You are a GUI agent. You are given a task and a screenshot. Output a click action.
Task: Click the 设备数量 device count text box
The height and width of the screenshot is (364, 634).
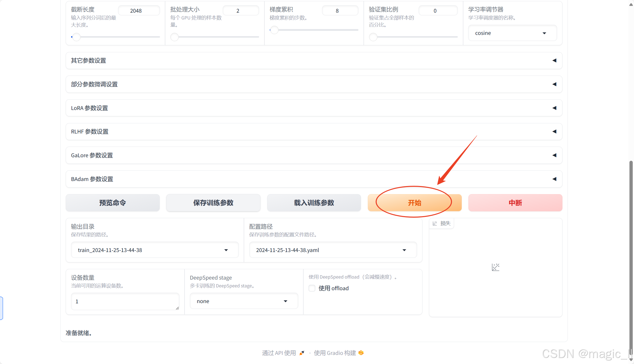(125, 301)
